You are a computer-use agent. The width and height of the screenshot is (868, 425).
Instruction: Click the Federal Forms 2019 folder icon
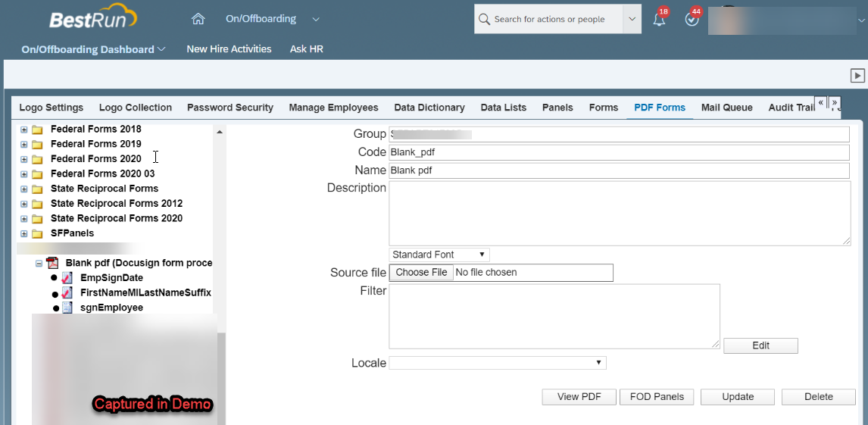(38, 145)
